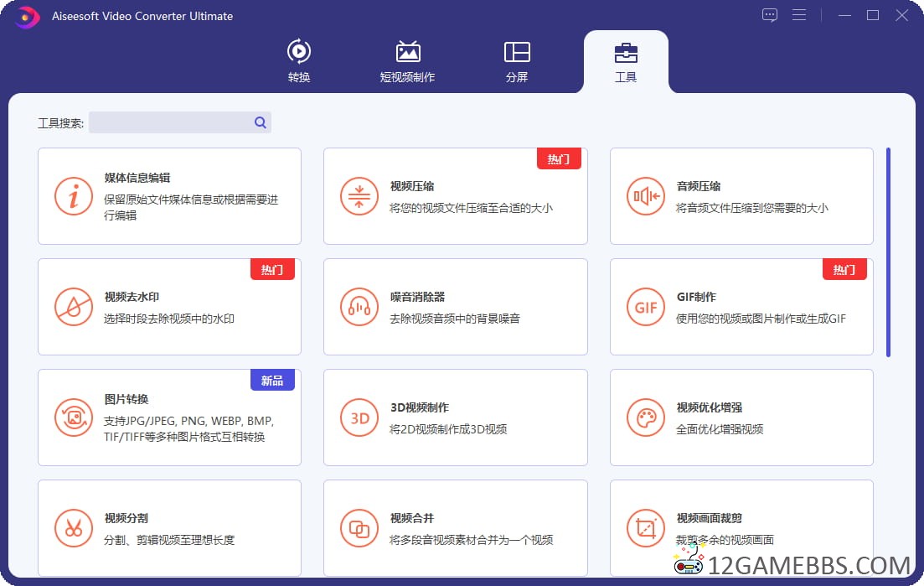Click the search magnifier icon

[260, 122]
